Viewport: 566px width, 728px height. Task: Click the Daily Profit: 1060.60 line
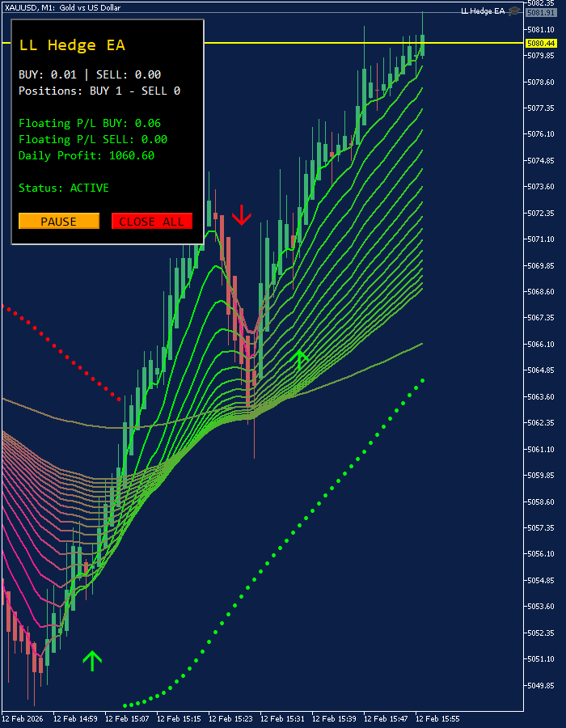87,155
